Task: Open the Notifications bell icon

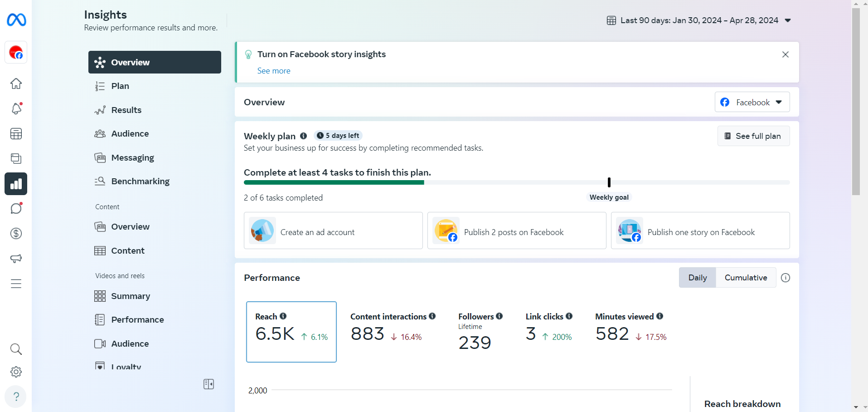Action: pyautogui.click(x=16, y=109)
